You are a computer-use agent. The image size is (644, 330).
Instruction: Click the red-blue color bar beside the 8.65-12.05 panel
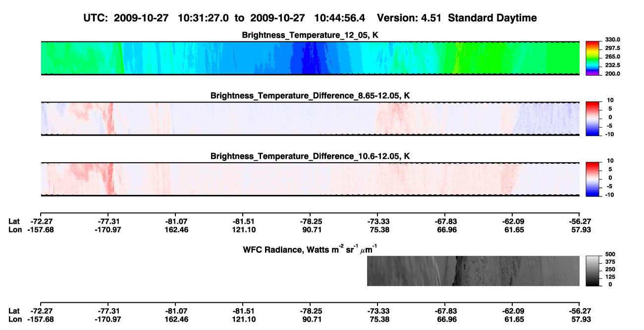coord(591,118)
